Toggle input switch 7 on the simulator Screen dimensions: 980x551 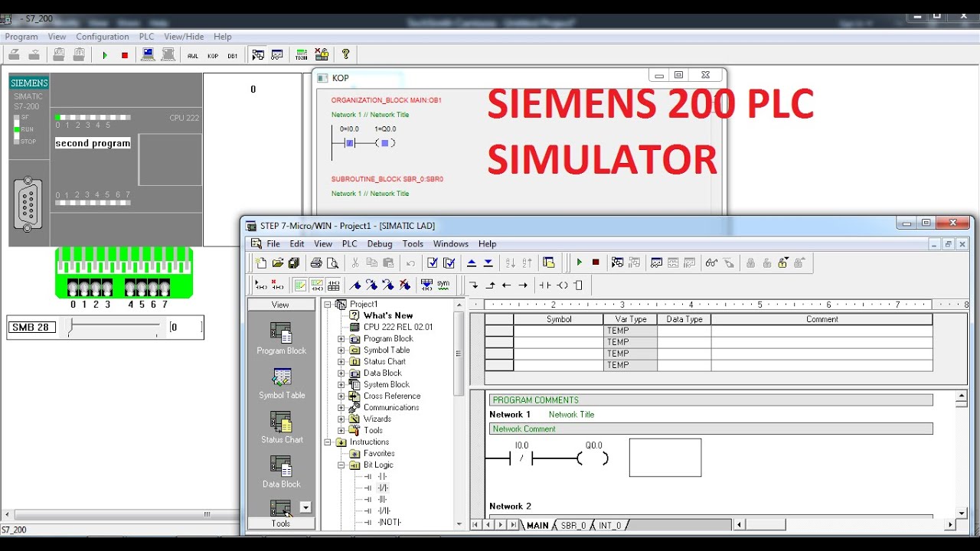pyautogui.click(x=165, y=289)
